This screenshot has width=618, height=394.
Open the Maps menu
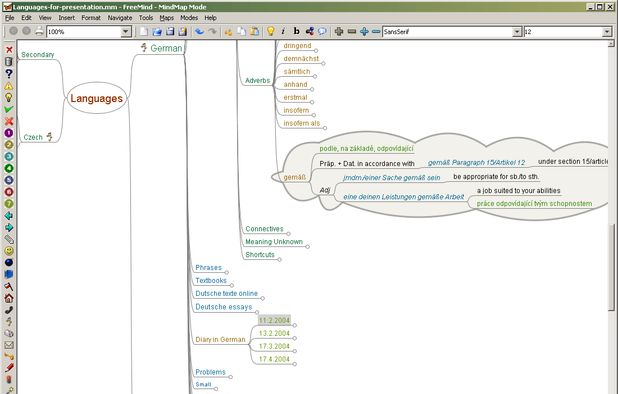pos(166,18)
